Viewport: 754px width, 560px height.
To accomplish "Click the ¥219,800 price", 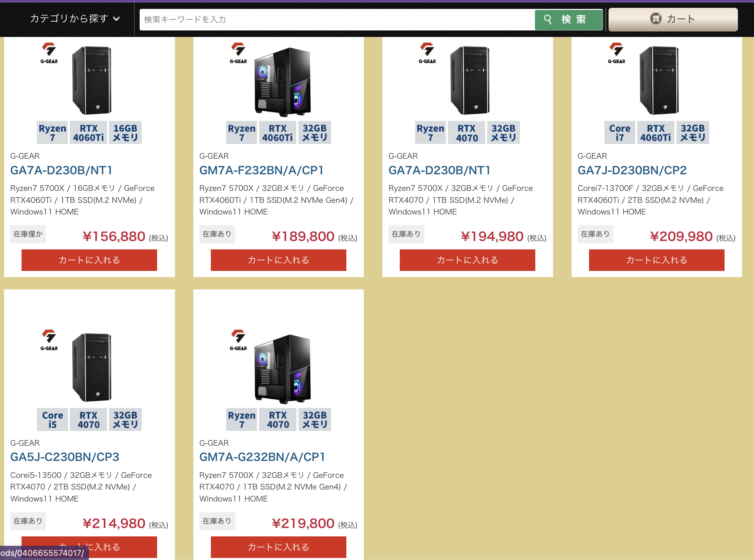I will pyautogui.click(x=303, y=524).
